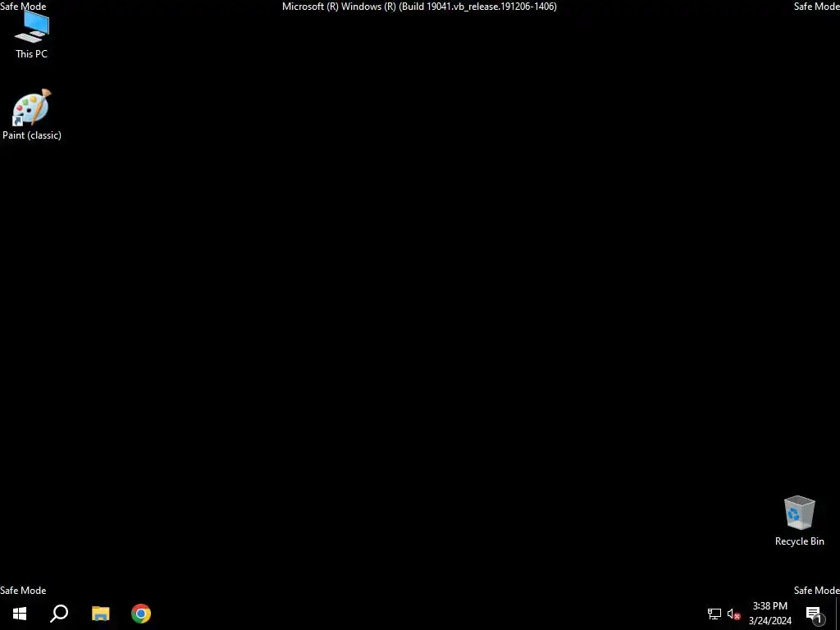Open the Windows Start menu
This screenshot has height=630, width=840.
[x=20, y=614]
